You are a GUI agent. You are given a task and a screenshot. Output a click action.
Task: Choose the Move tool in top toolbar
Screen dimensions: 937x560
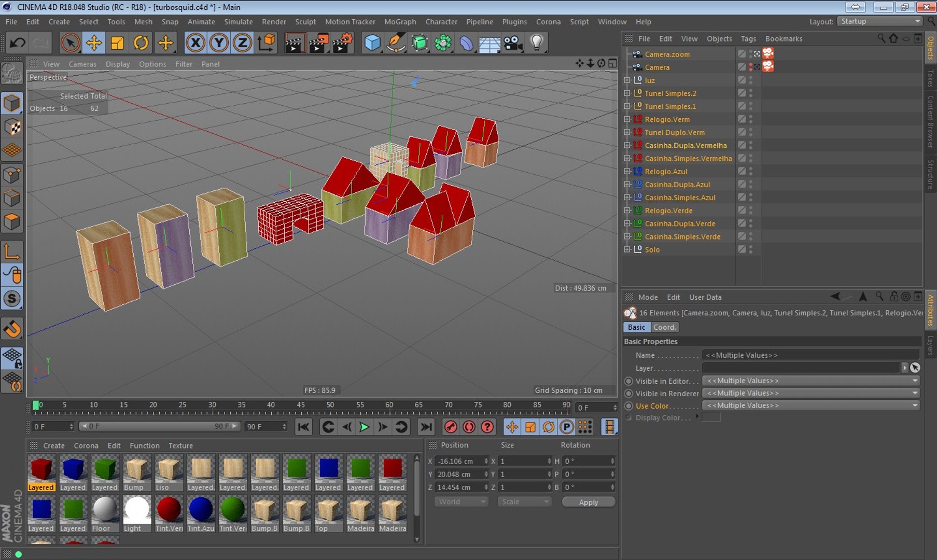tap(94, 43)
